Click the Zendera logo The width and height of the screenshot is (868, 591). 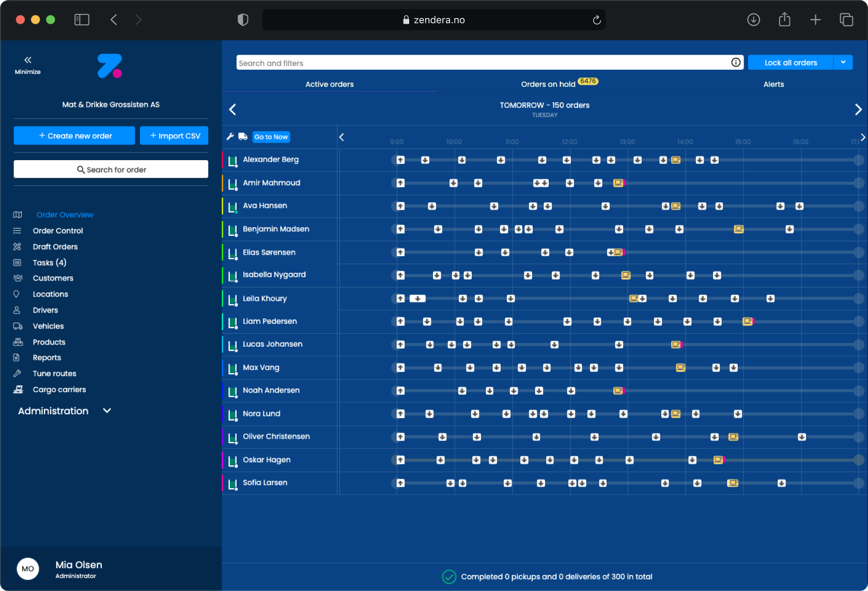(x=110, y=66)
